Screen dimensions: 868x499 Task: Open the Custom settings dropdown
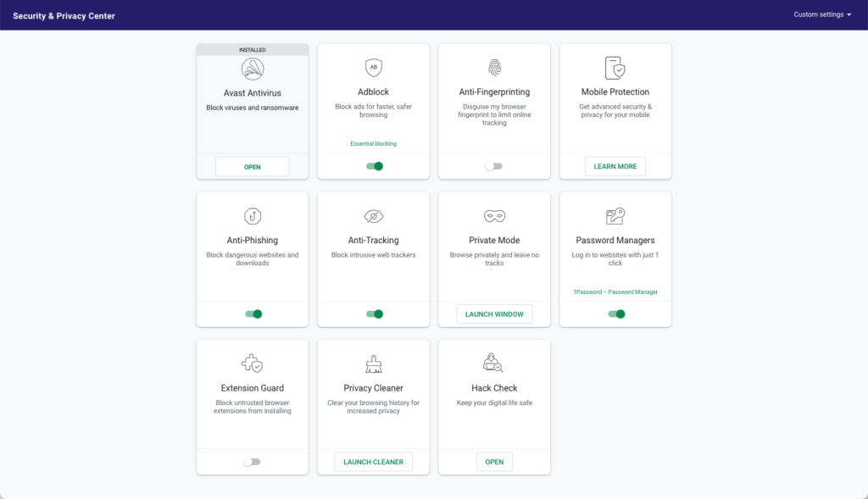821,14
